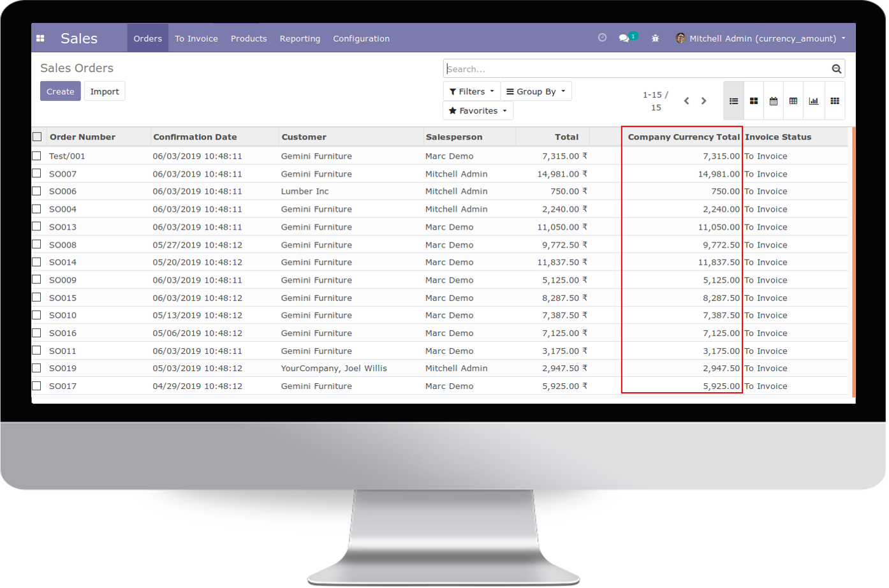
Task: Open the To Invoice menu
Action: click(x=196, y=38)
